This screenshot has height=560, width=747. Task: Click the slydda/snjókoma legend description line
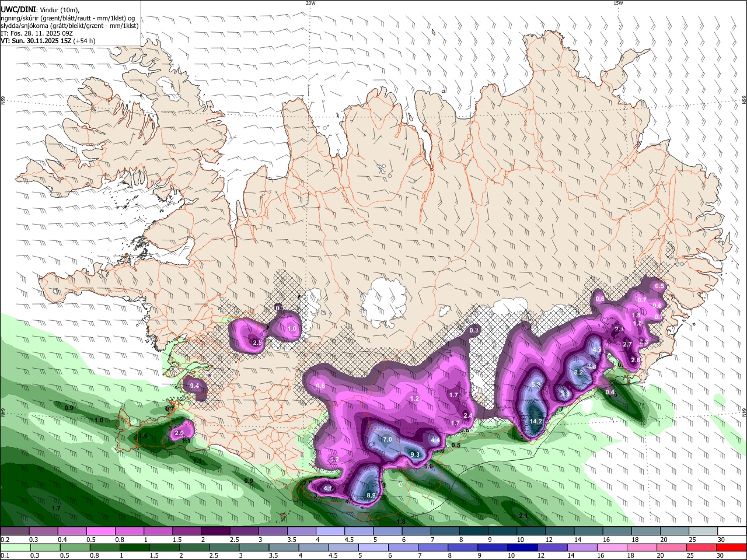tap(69, 26)
